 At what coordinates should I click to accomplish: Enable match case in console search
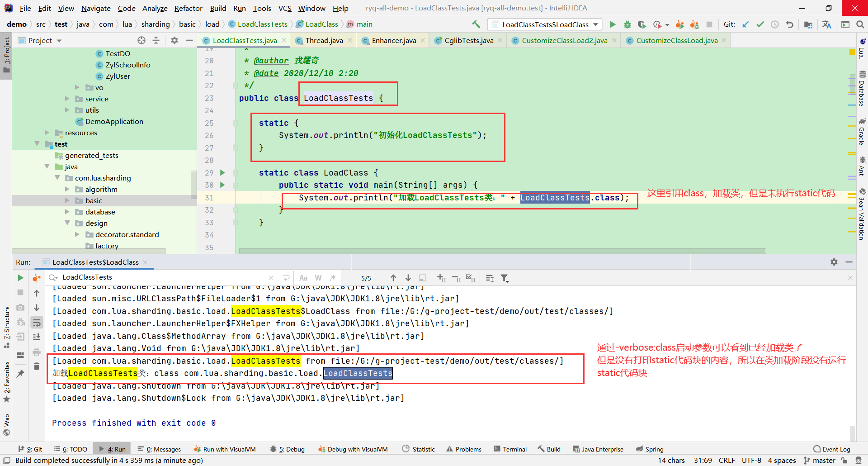[303, 278]
